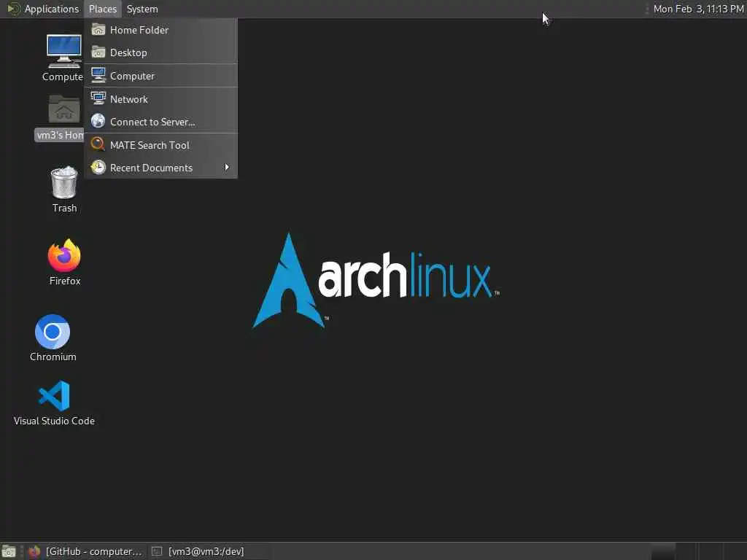Choose Connect to Server... entry
The width and height of the screenshot is (747, 560).
click(x=161, y=122)
